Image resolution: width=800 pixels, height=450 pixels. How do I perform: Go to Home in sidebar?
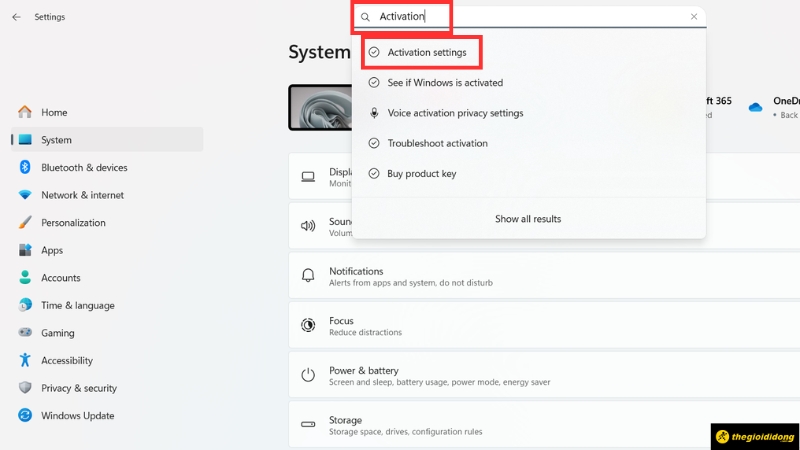[x=107, y=112]
